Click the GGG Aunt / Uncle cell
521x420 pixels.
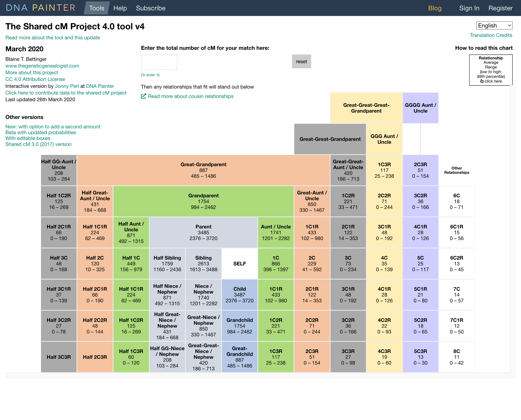[x=384, y=139]
